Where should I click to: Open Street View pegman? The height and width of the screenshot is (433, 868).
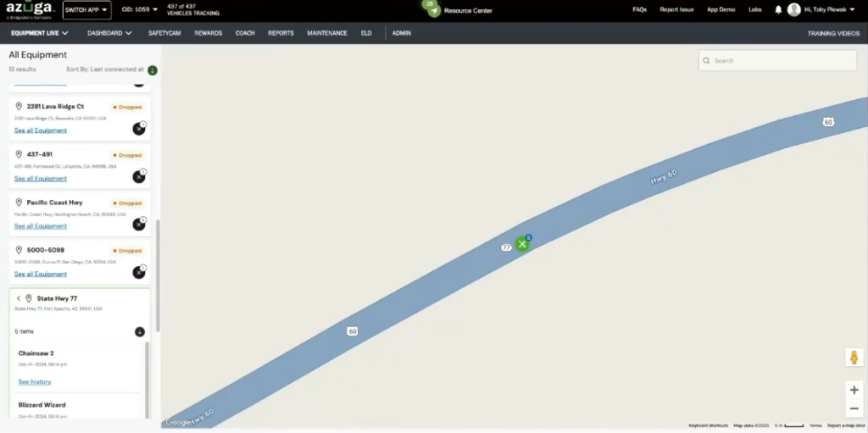854,357
